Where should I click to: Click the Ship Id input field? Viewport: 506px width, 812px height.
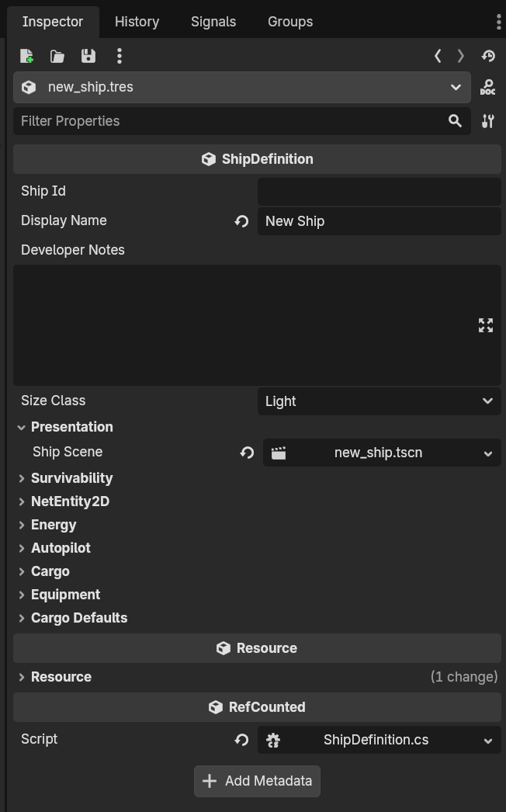[379, 192]
